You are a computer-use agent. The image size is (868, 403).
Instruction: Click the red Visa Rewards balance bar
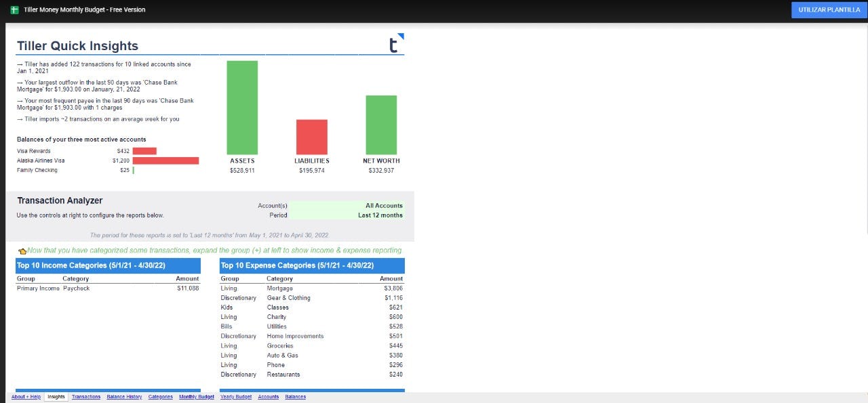click(144, 151)
